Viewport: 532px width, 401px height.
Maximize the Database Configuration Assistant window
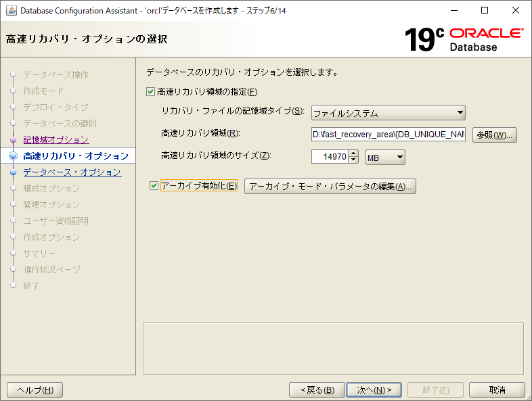pos(485,11)
